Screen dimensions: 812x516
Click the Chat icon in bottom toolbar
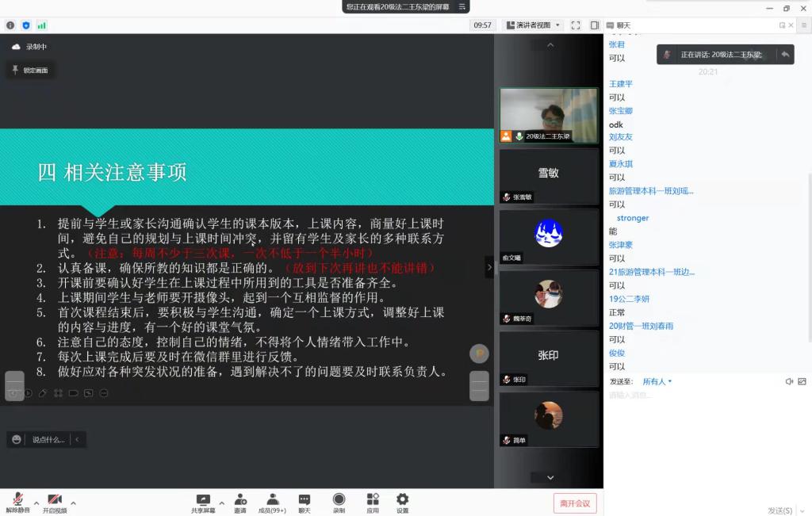tap(304, 499)
